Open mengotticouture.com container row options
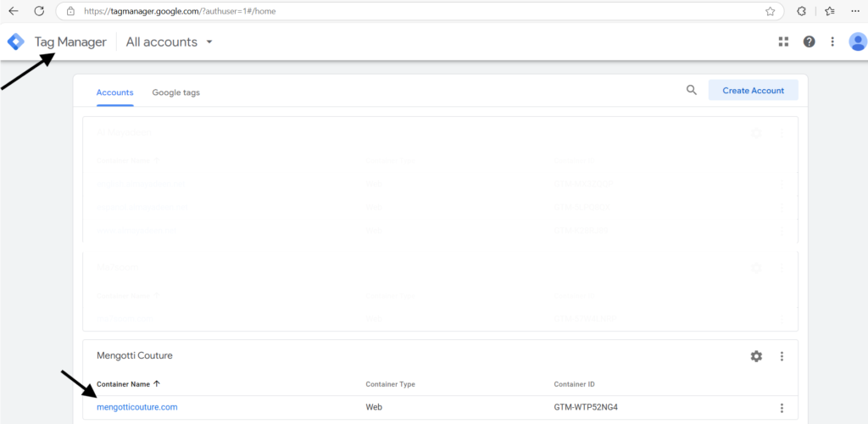 coord(782,408)
